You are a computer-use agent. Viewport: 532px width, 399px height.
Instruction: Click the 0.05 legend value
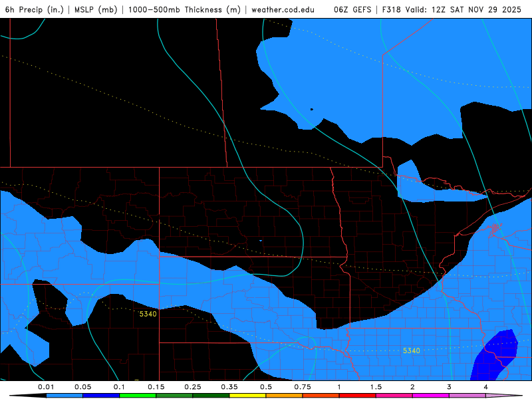point(82,387)
